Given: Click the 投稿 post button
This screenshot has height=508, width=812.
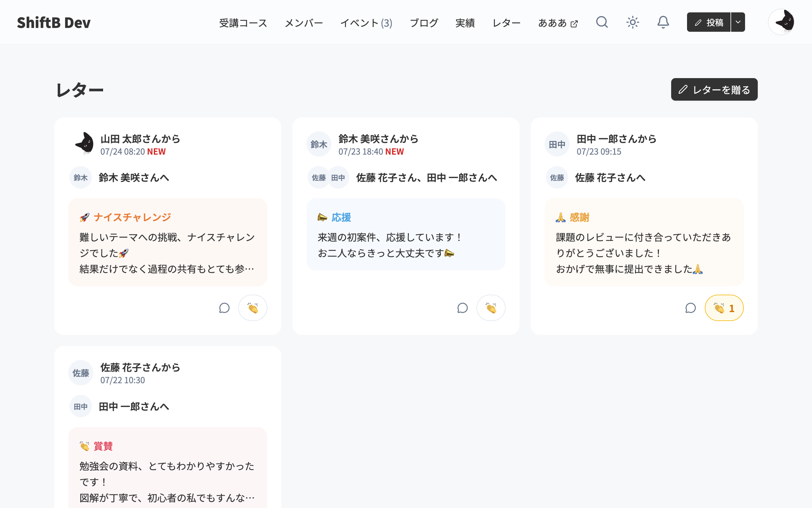Looking at the screenshot, I should [x=709, y=22].
